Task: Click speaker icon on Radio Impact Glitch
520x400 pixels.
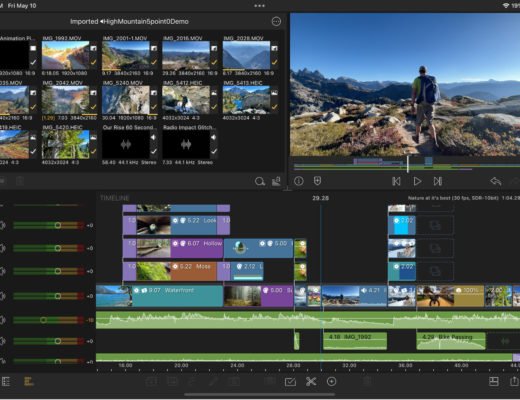Action: coord(214,137)
